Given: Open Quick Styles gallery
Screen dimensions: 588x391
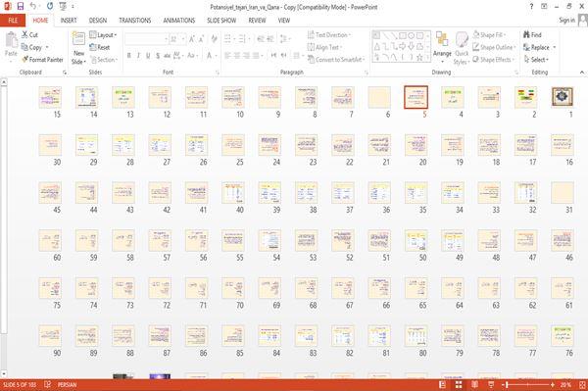Looking at the screenshot, I should (462, 48).
